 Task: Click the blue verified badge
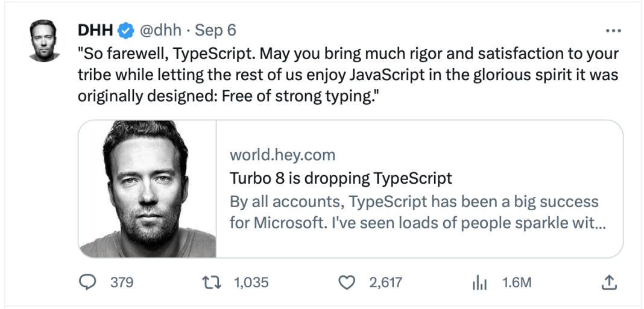click(127, 30)
